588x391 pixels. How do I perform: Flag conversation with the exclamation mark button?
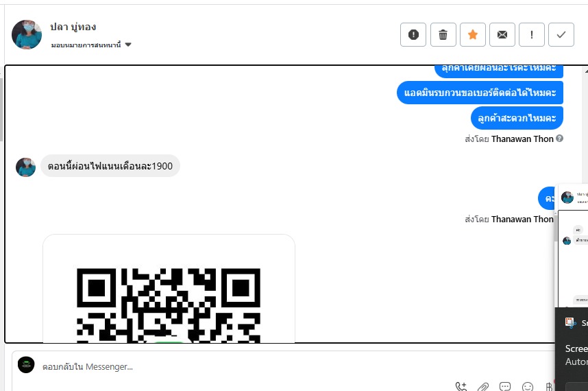(x=531, y=34)
